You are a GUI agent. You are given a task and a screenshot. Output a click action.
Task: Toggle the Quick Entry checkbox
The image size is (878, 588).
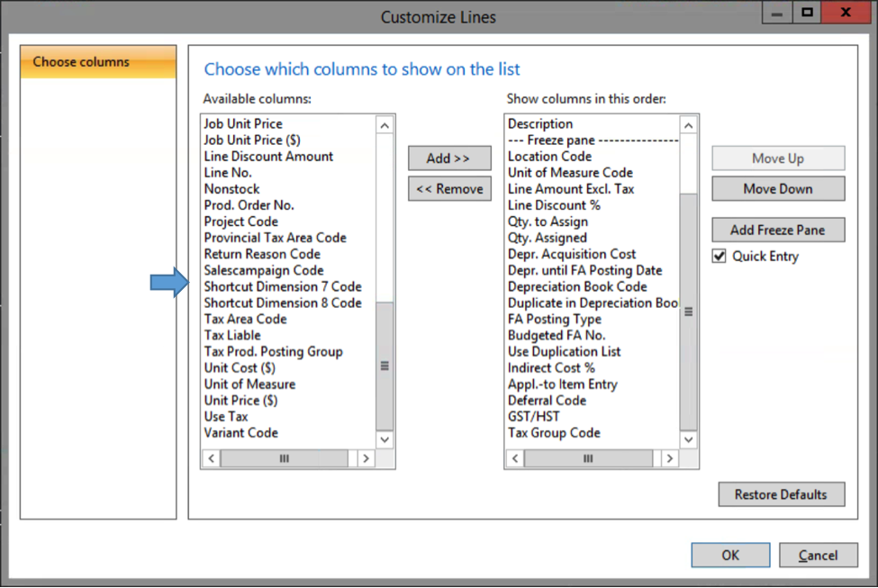pyautogui.click(x=720, y=257)
